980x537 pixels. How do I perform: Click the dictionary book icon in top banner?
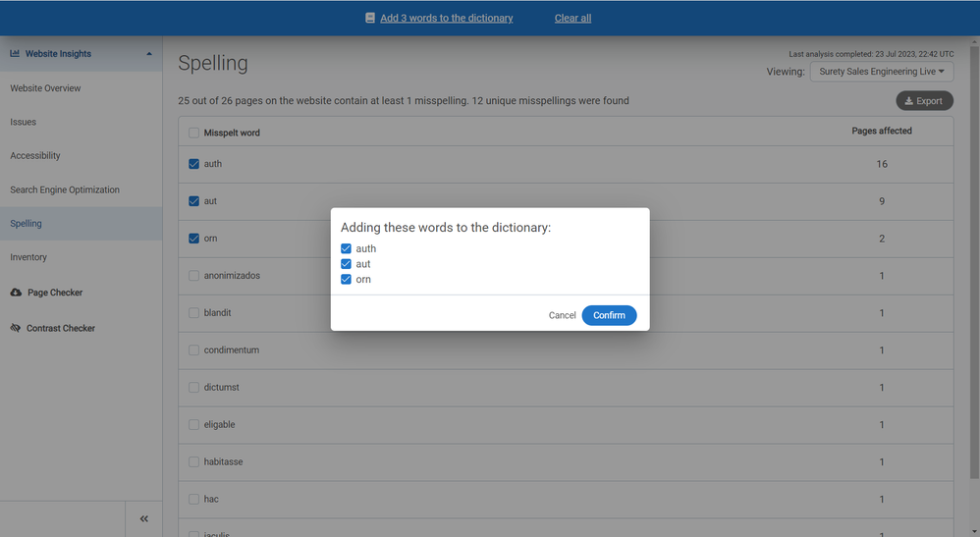370,18
